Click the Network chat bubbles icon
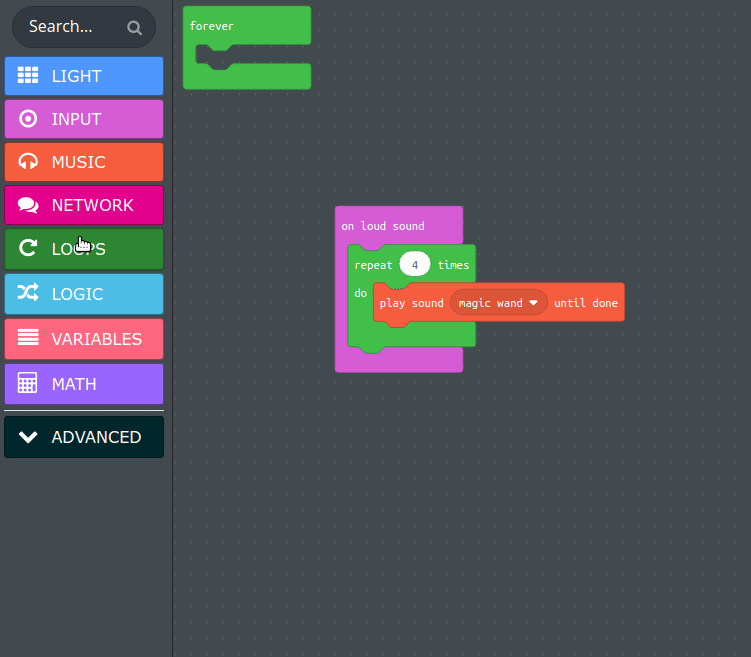 tap(28, 204)
